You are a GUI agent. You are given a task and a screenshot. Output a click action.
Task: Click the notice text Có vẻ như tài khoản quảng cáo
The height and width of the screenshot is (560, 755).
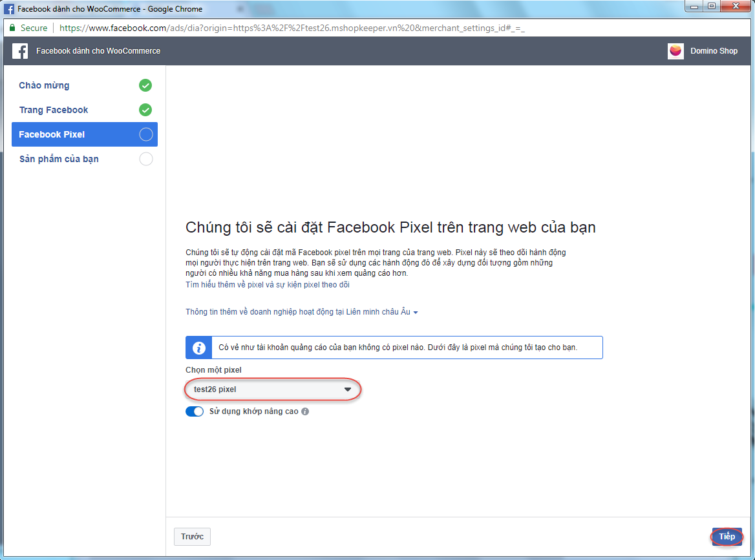398,347
